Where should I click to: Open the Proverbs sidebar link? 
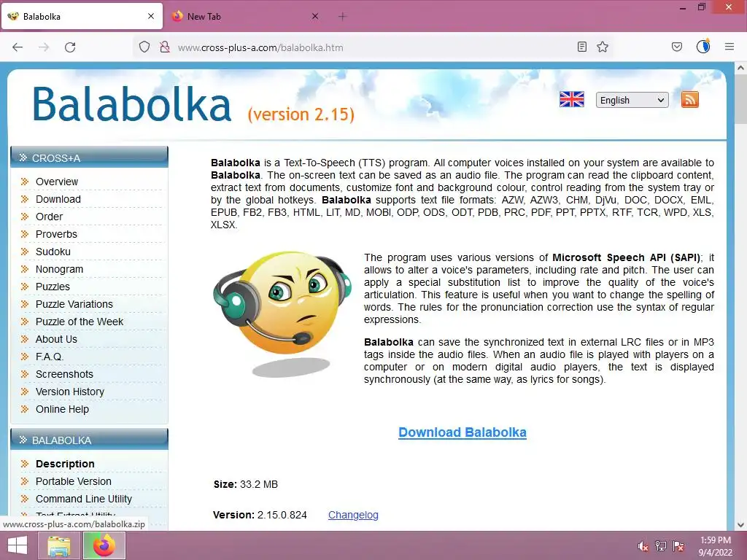[56, 234]
